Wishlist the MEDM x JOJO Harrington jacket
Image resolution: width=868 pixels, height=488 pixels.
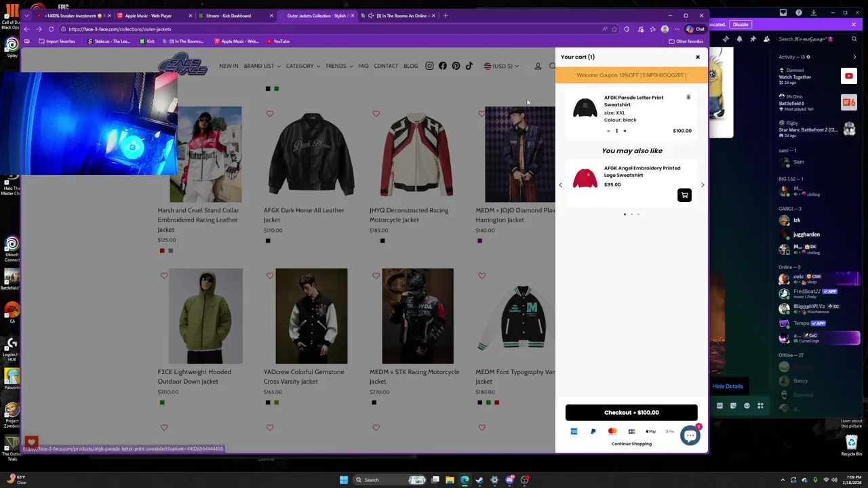pos(481,114)
